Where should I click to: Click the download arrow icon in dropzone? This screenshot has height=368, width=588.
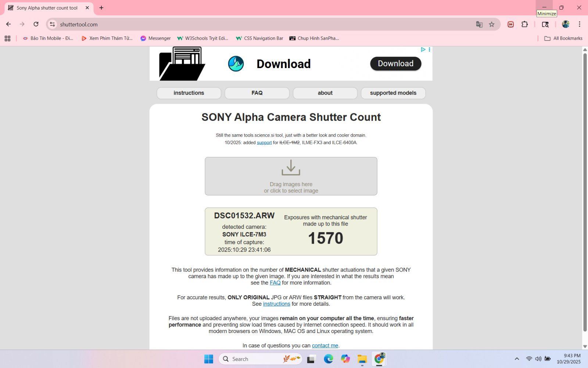(x=291, y=168)
